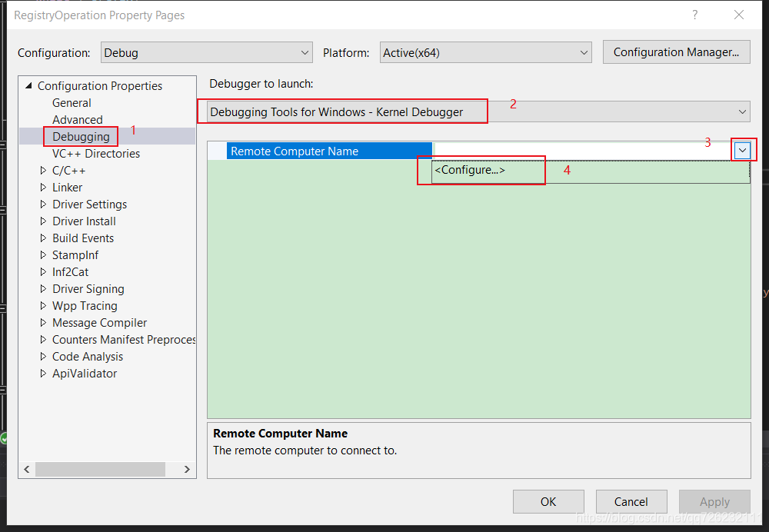
Task: Select the Driver Settings label
Action: (x=90, y=204)
